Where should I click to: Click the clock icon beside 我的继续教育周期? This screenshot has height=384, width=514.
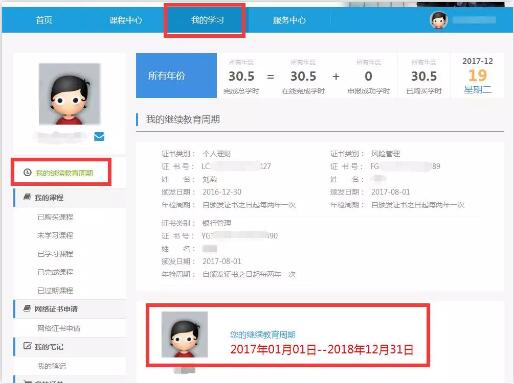[x=27, y=172]
